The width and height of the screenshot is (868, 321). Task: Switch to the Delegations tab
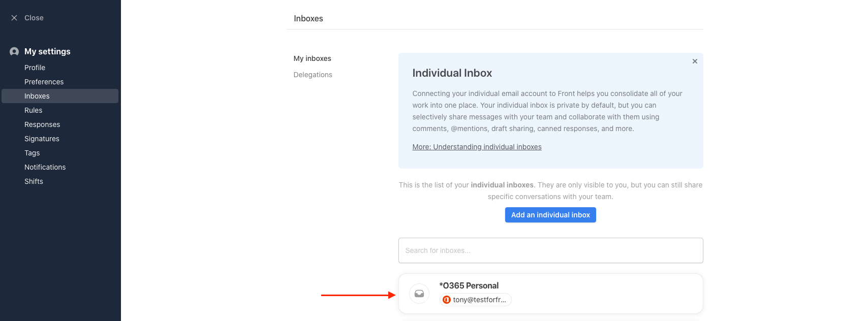313,75
